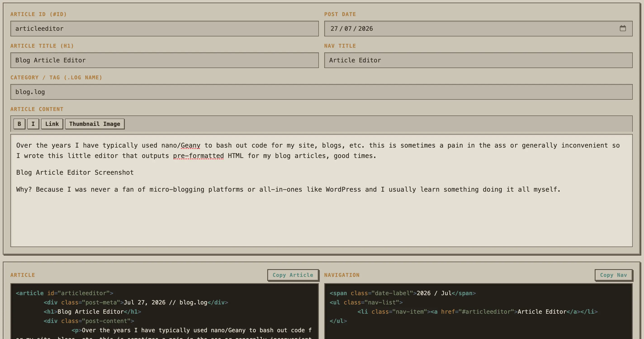This screenshot has height=339, width=644.
Task: Click the year '2026' in the date field
Action: pyautogui.click(x=365, y=28)
